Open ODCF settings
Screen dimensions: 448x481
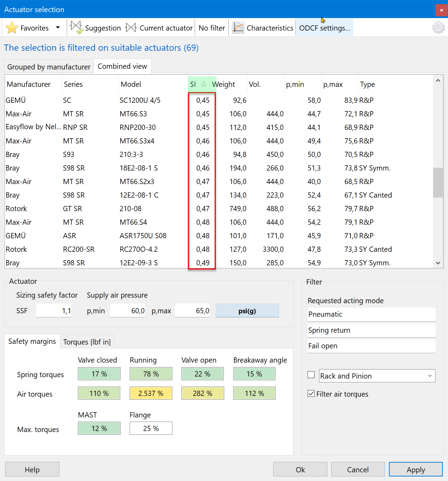point(325,28)
